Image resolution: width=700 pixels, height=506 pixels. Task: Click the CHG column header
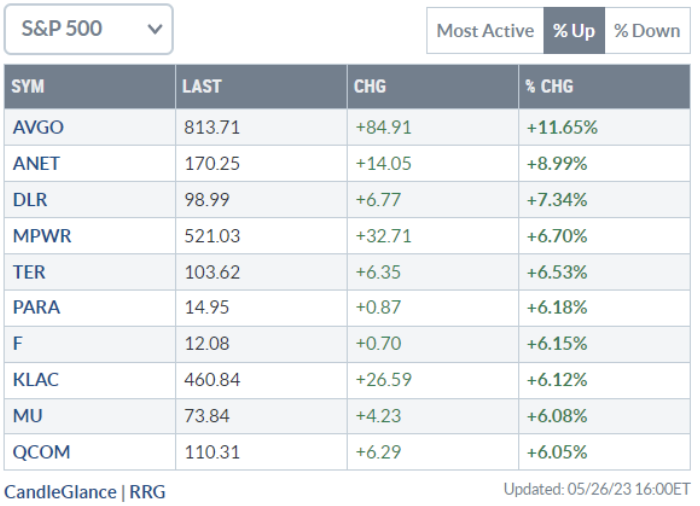370,87
